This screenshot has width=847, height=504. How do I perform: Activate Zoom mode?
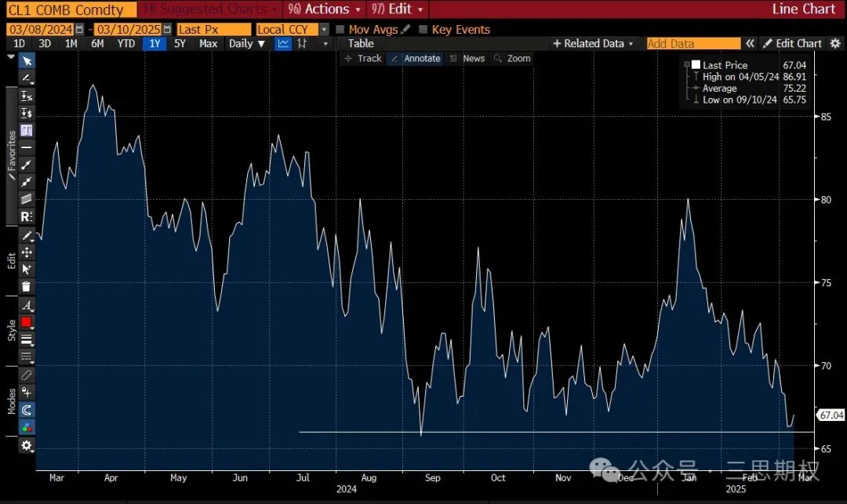512,58
